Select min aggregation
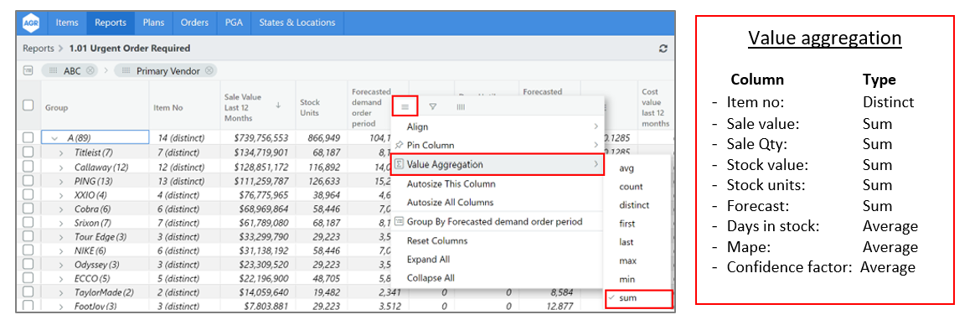 pos(638,280)
